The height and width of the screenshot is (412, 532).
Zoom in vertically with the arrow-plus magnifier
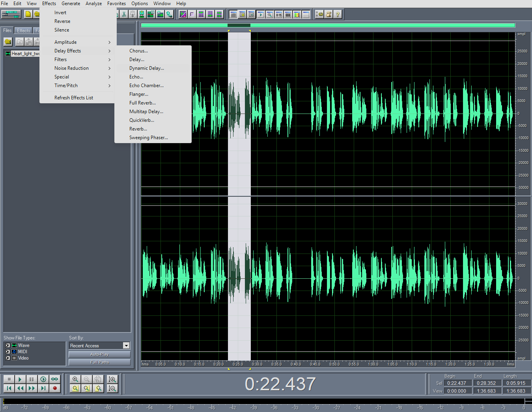112,379
